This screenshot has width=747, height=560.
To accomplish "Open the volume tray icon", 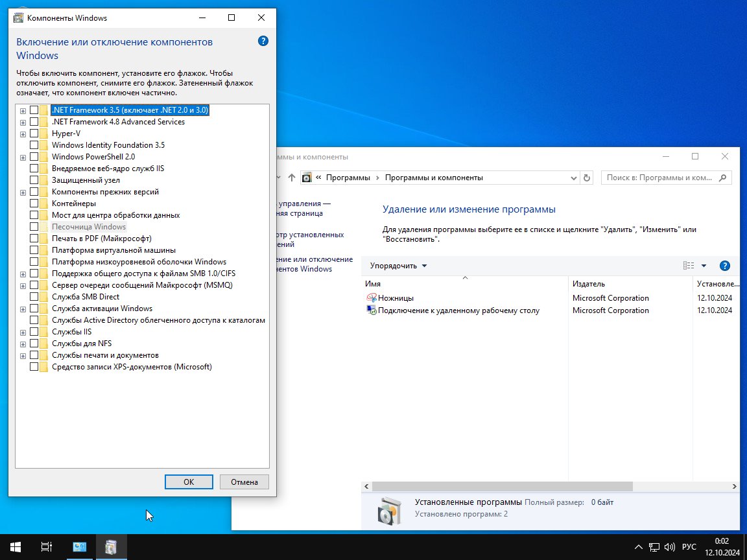I will pyautogui.click(x=669, y=546).
